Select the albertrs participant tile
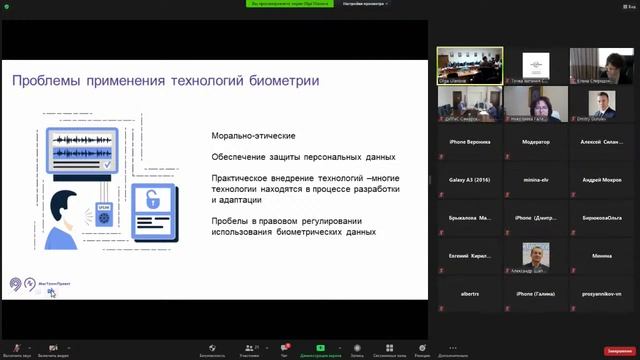The image size is (640, 360). pos(470,294)
